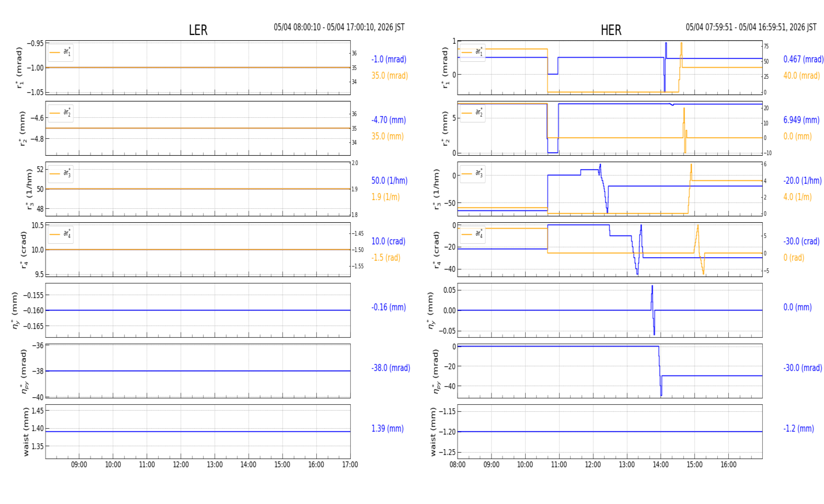824x504 pixels.
Task: Click the '16:00' tick on the HER time axis
Action: [728, 465]
